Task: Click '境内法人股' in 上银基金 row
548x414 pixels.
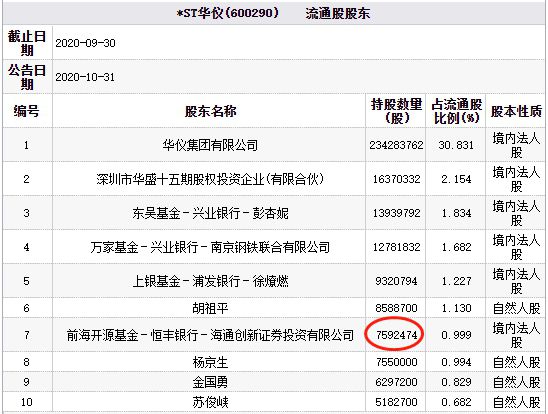Action: pos(516,281)
